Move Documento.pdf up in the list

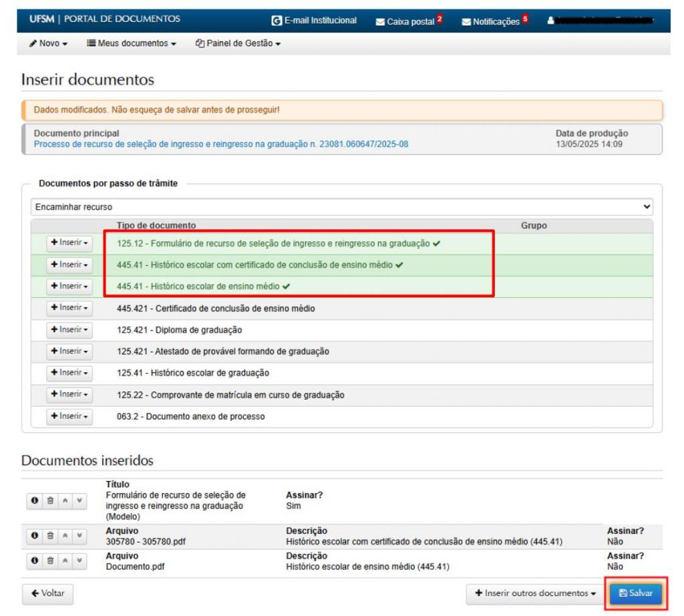[x=65, y=560]
